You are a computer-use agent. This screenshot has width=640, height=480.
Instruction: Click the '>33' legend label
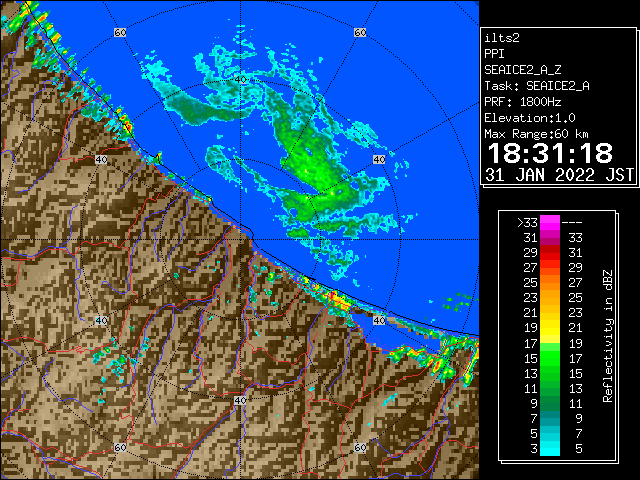pos(528,223)
